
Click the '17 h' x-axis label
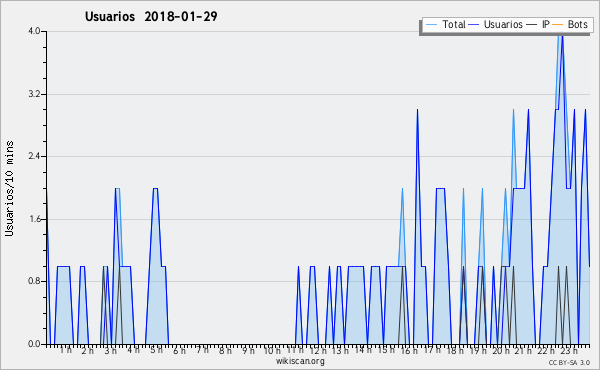point(432,350)
